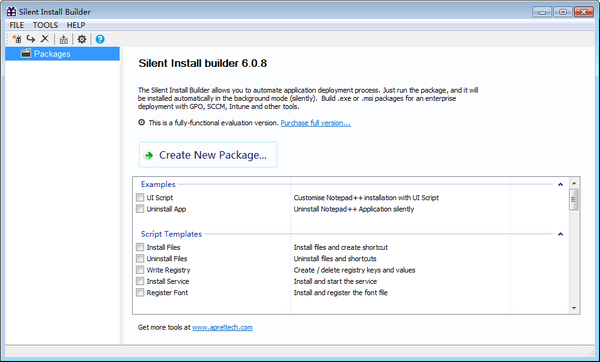Maximize the Silent Install Builder window
This screenshot has width=600, height=362.
click(x=562, y=12)
